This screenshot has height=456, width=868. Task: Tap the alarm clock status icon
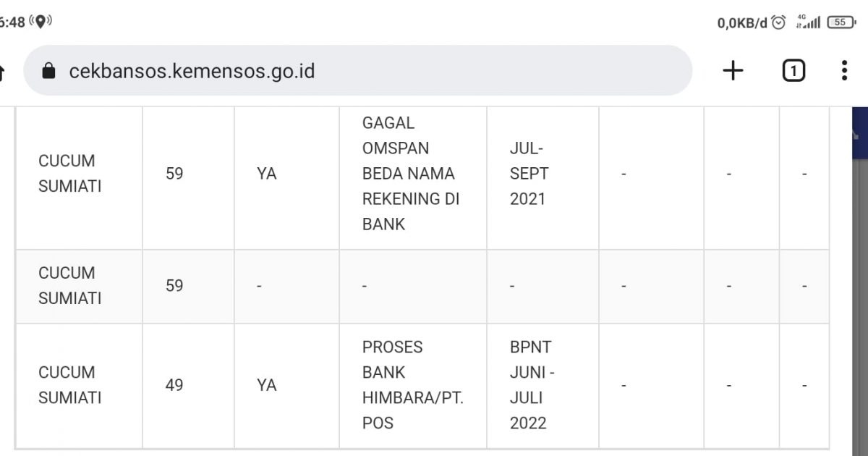coord(778,22)
